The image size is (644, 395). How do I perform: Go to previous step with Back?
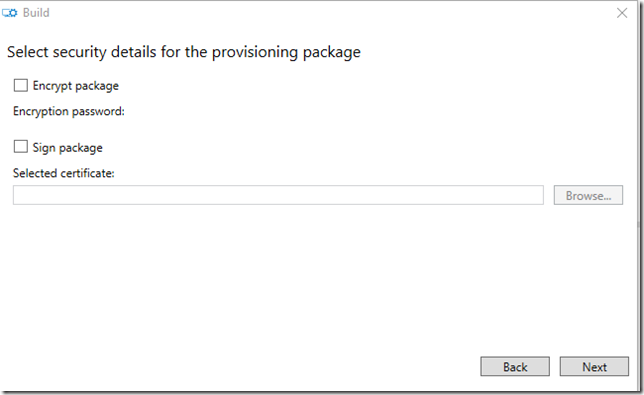(515, 366)
